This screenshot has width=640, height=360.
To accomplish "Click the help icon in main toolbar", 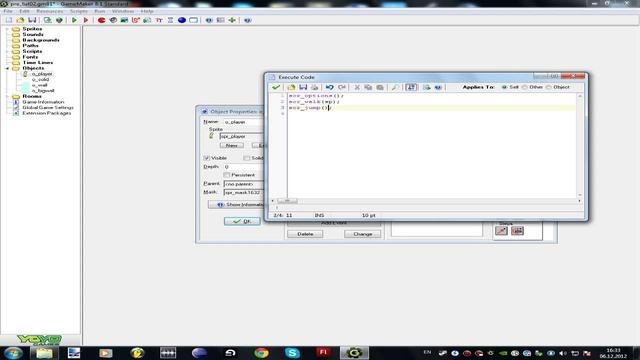I will click(247, 20).
